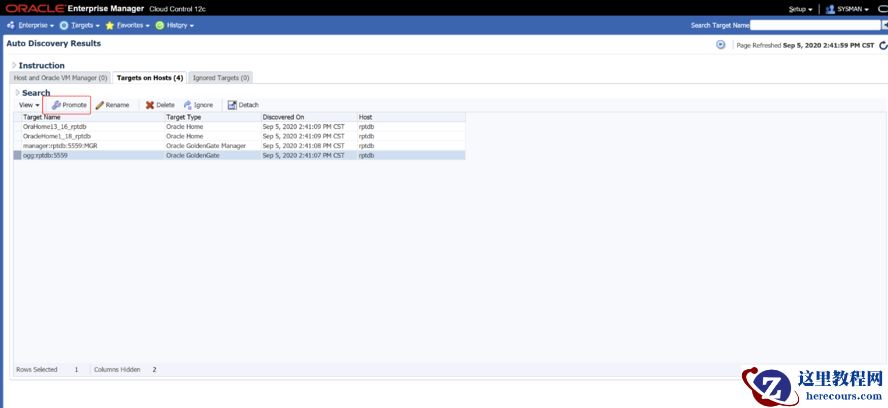The width and height of the screenshot is (888, 408).
Task: Open the History menu
Action: (x=174, y=26)
